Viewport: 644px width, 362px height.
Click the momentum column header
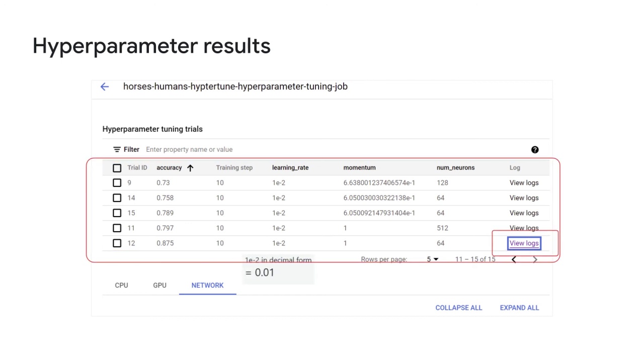coord(359,168)
